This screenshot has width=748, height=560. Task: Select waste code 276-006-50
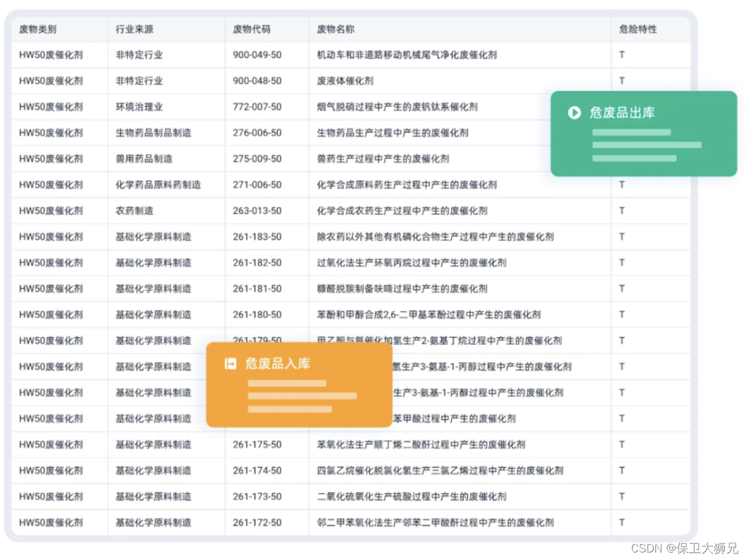[257, 133]
